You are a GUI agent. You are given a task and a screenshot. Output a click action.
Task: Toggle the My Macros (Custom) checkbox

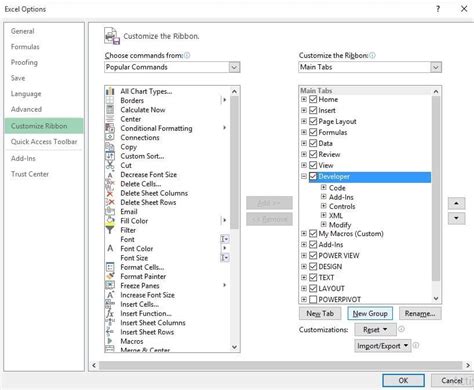tap(313, 234)
